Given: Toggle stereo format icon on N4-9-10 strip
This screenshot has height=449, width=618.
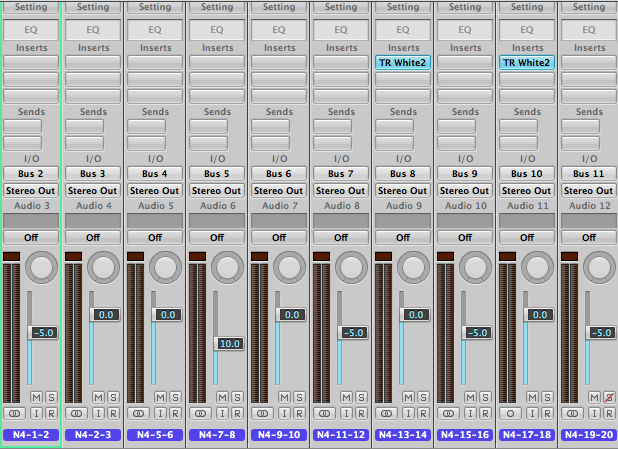Looking at the screenshot, I should pos(262,414).
